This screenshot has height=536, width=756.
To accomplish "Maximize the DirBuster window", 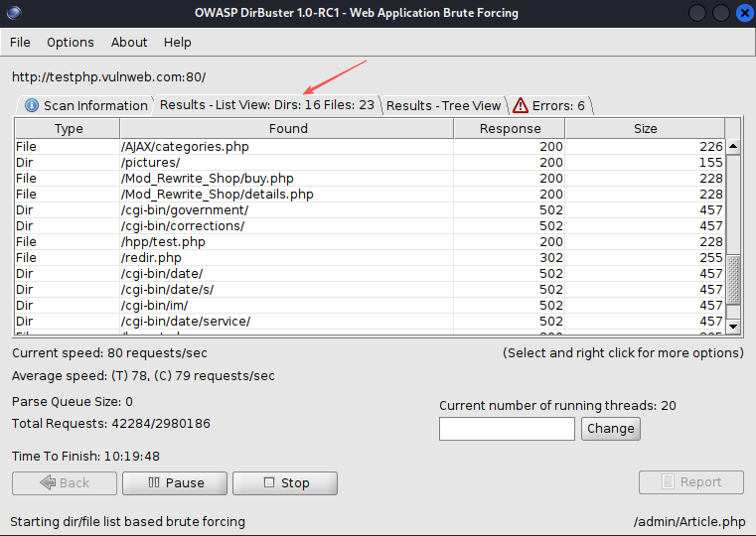I will [721, 13].
